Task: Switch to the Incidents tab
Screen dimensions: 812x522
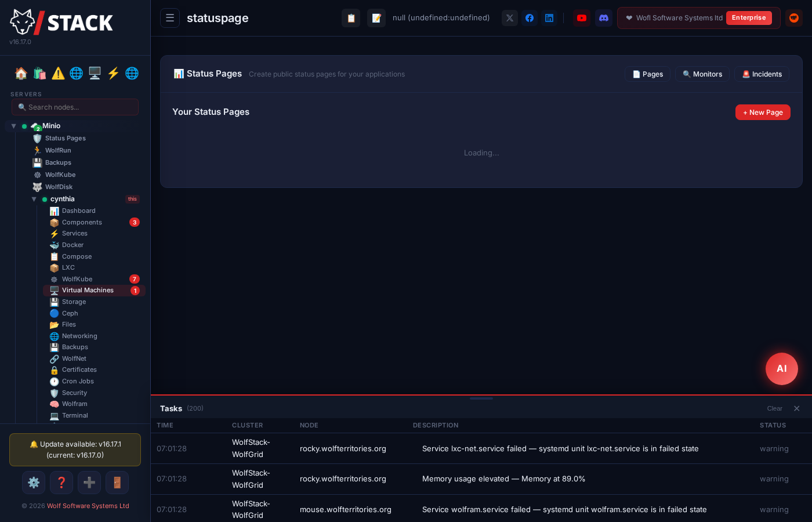Action: click(762, 74)
